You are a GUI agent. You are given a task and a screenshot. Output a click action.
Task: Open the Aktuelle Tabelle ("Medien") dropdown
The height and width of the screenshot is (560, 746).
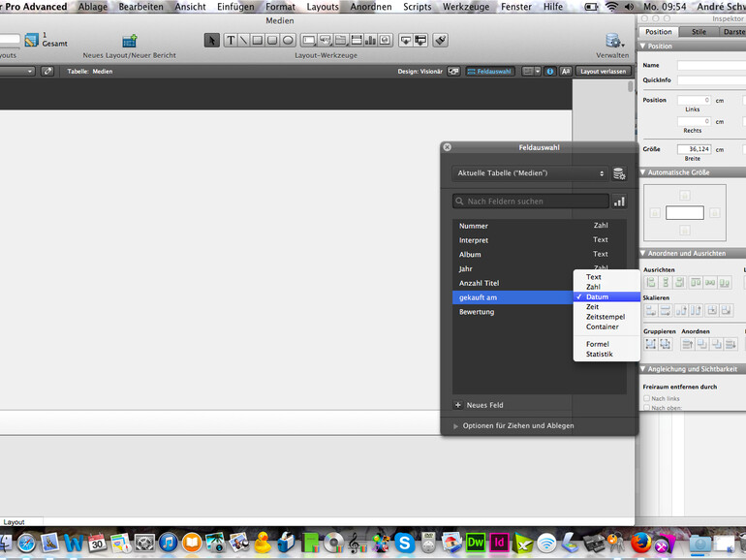pos(530,173)
